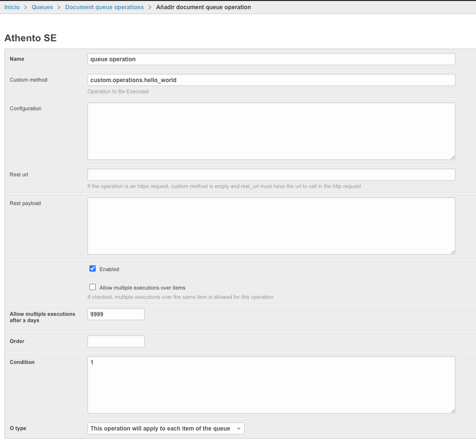Click the Configuration textarea resize handle
476x448 pixels.
click(453, 157)
